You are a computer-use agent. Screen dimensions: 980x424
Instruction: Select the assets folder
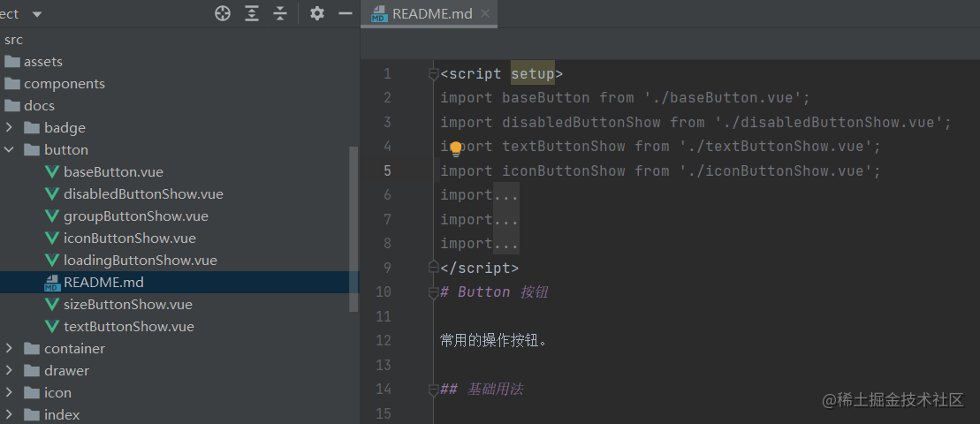[43, 62]
